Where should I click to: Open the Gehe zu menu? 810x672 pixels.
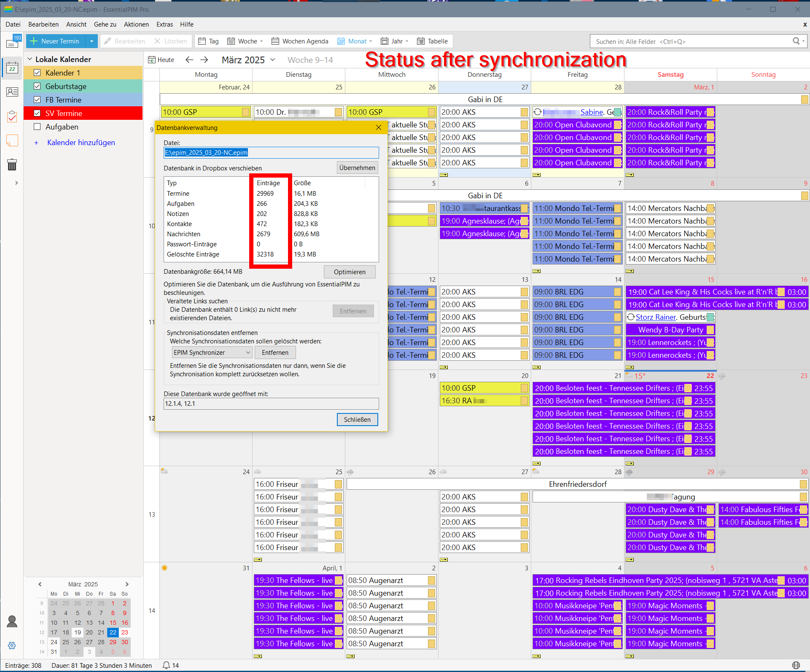(x=105, y=24)
